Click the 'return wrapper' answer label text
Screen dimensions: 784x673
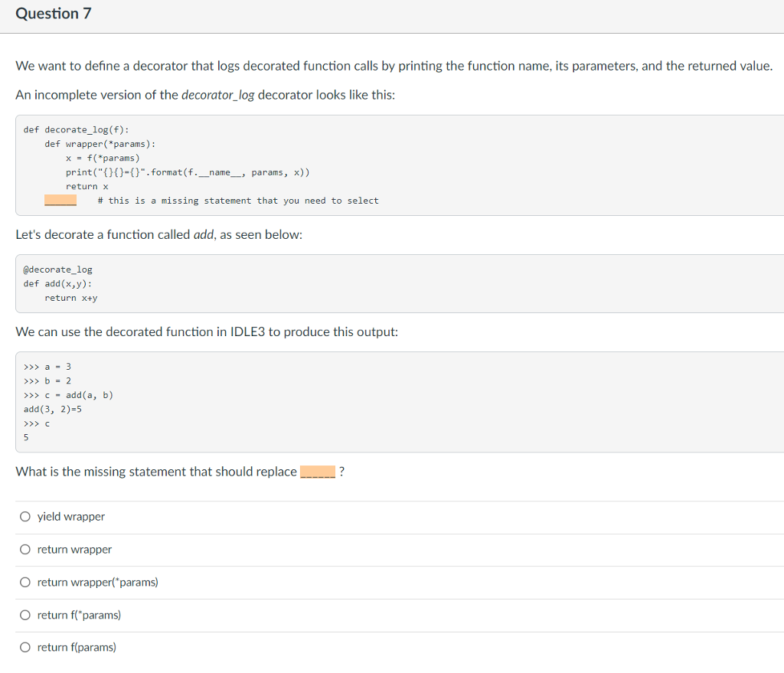point(74,550)
